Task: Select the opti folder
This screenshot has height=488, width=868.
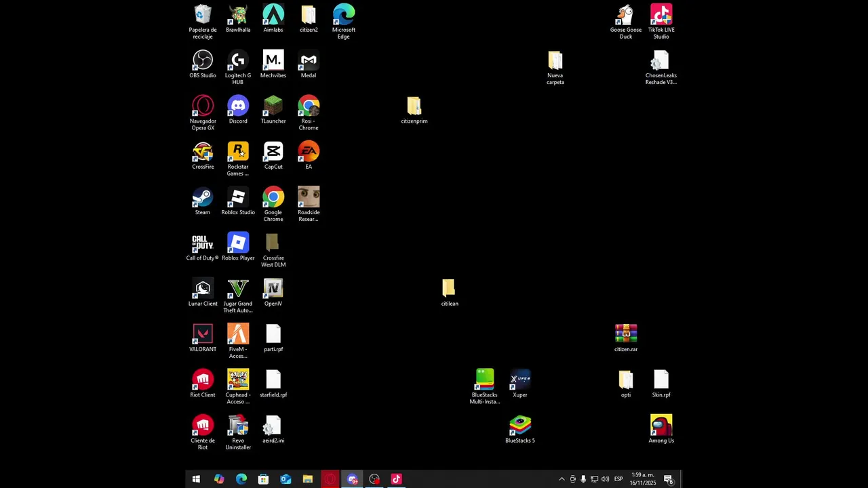Action: pos(626,383)
